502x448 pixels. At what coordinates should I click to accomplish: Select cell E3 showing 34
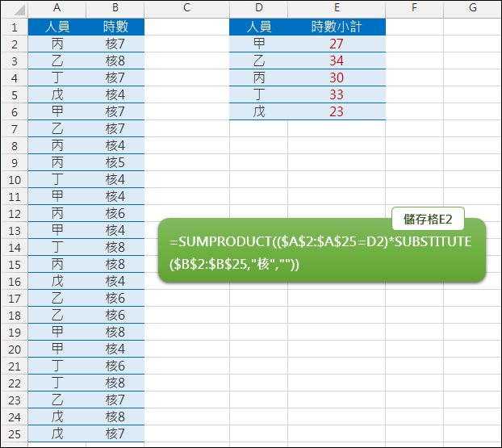(x=337, y=61)
